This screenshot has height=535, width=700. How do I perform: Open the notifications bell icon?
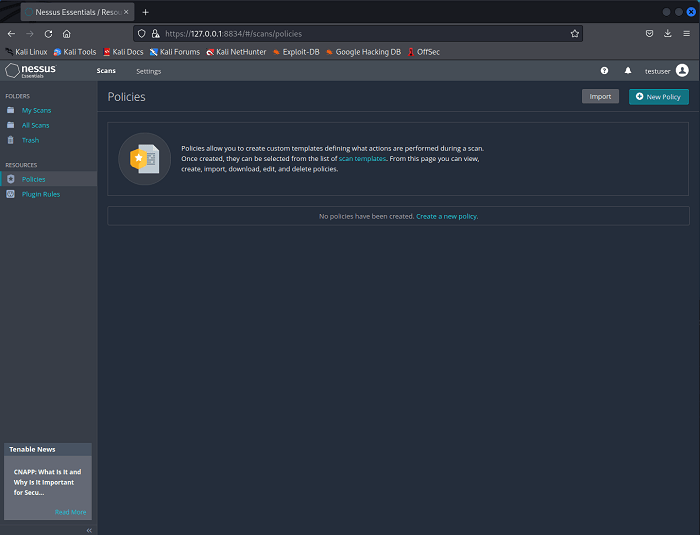coord(628,71)
